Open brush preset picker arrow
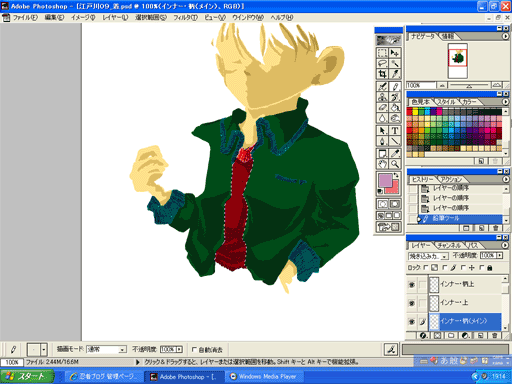 pyautogui.click(x=44, y=350)
